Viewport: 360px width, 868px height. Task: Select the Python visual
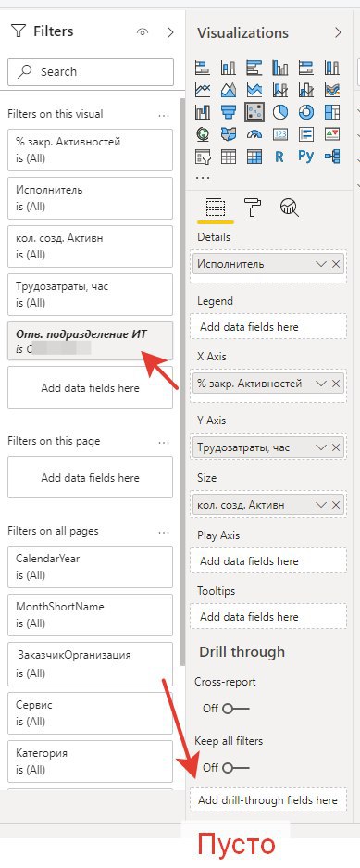pyautogui.click(x=305, y=157)
